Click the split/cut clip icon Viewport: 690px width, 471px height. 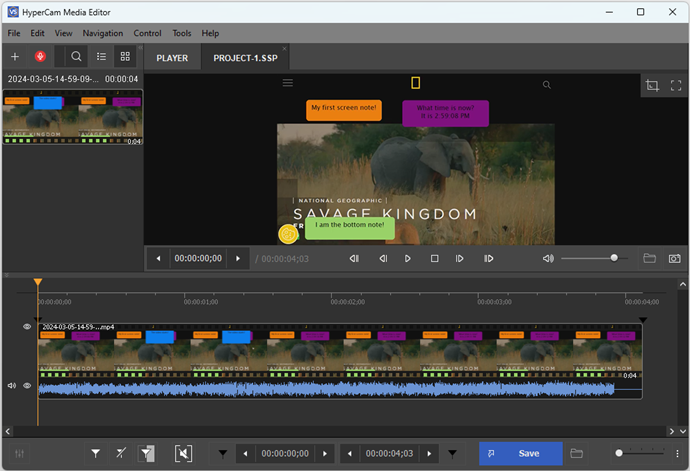click(x=121, y=453)
